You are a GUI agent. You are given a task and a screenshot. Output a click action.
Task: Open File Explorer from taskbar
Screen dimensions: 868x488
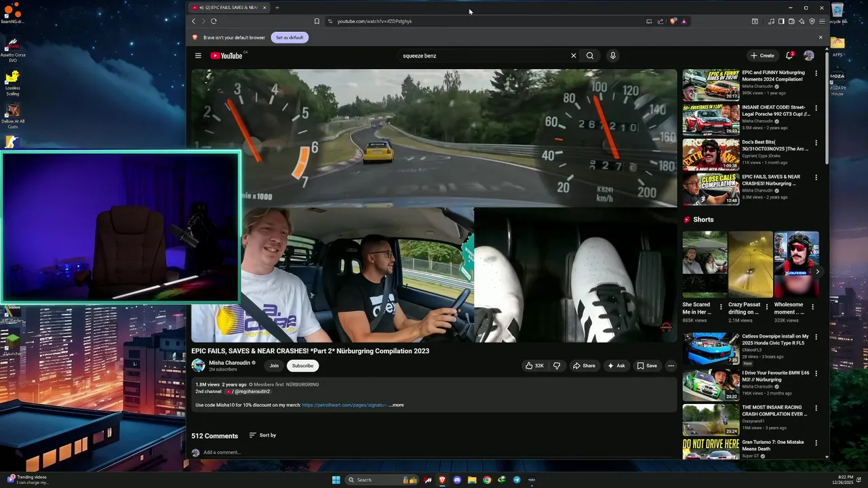coord(472,480)
